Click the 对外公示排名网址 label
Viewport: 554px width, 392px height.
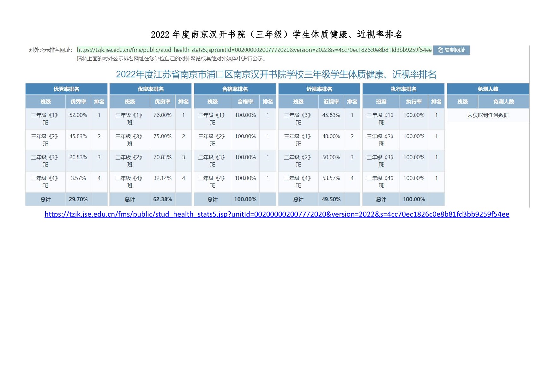pos(51,50)
